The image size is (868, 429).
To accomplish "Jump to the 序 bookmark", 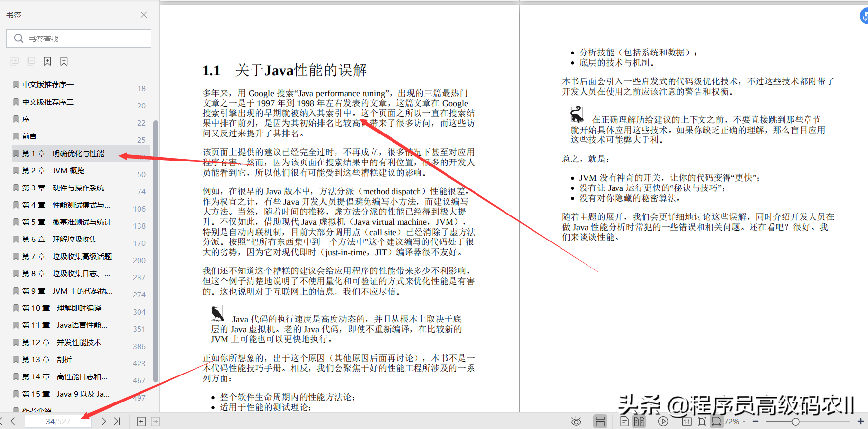I will tap(26, 119).
